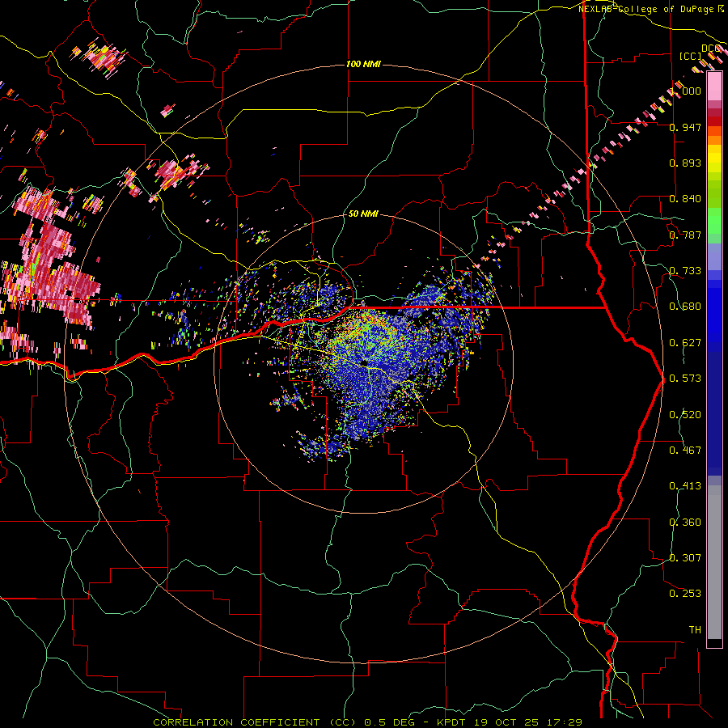This screenshot has width=728, height=728.
Task: Select the 0.413 color scale value
Action: (685, 486)
